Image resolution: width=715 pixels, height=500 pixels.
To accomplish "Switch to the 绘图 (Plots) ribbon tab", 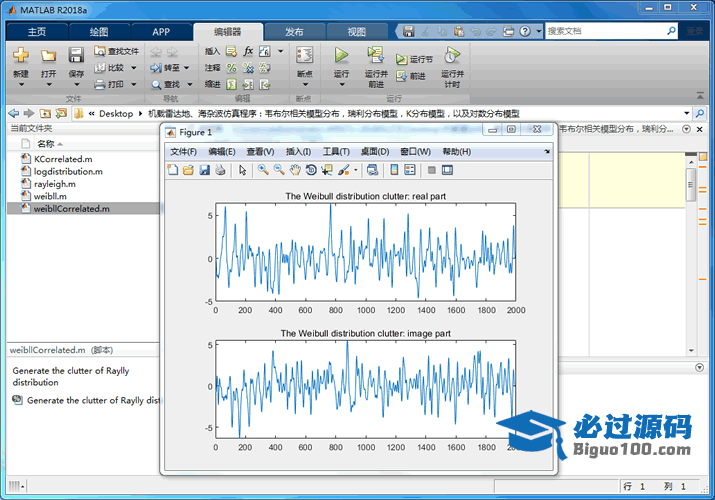I will coord(99,31).
